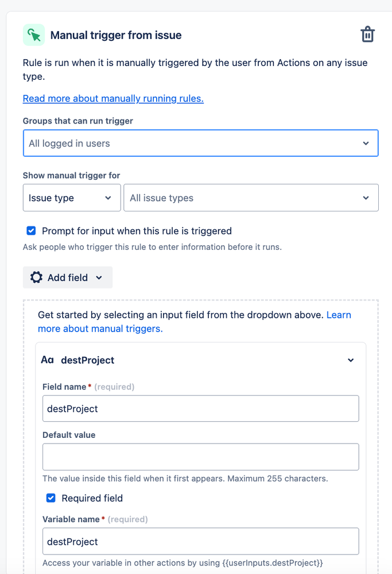Screen dimensions: 392x574
Task: Open the All issue types dropdown
Action: [x=251, y=198]
